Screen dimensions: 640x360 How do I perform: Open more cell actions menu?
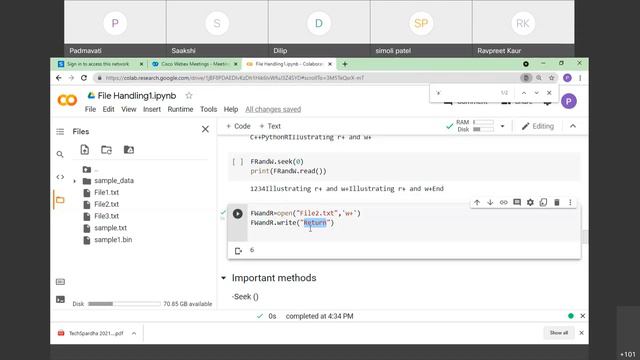point(570,202)
